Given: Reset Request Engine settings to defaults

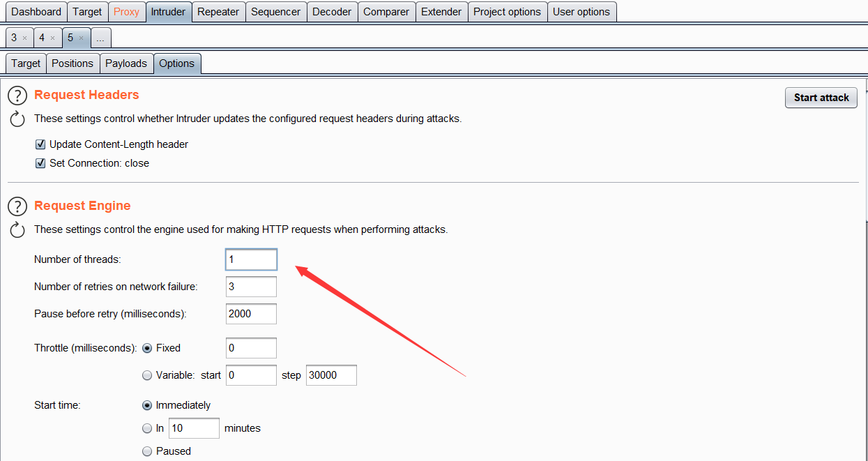Looking at the screenshot, I should (17, 230).
